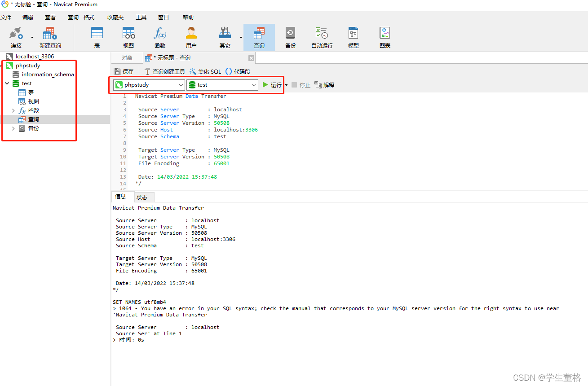The height and width of the screenshot is (386, 588).
Task: Click the 用户 (Users) icon
Action: 191,37
